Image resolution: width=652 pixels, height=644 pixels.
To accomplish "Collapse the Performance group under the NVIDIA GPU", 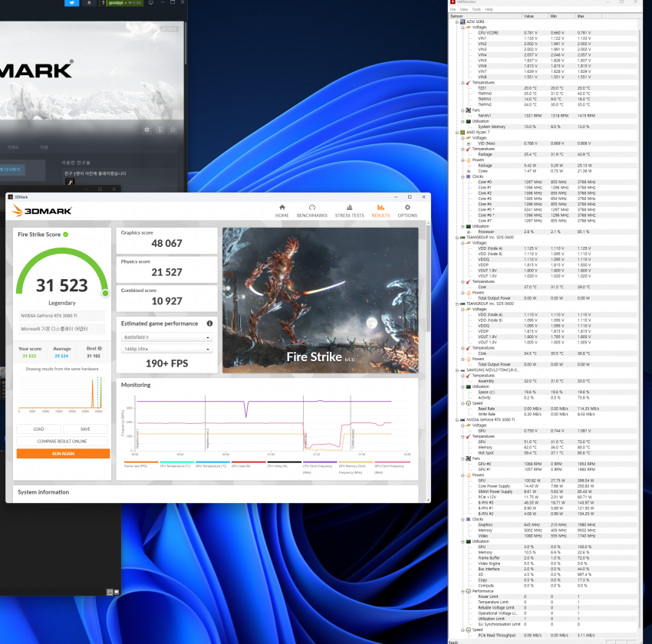I will tap(463, 591).
